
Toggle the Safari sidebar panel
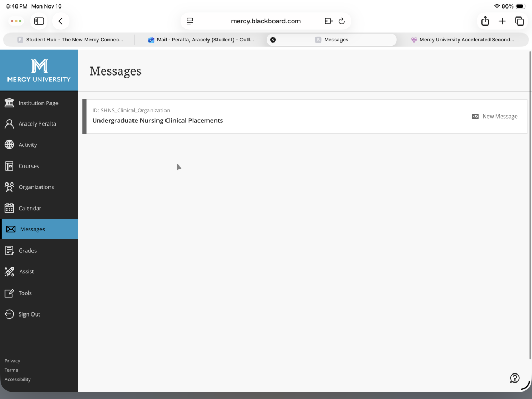point(39,21)
